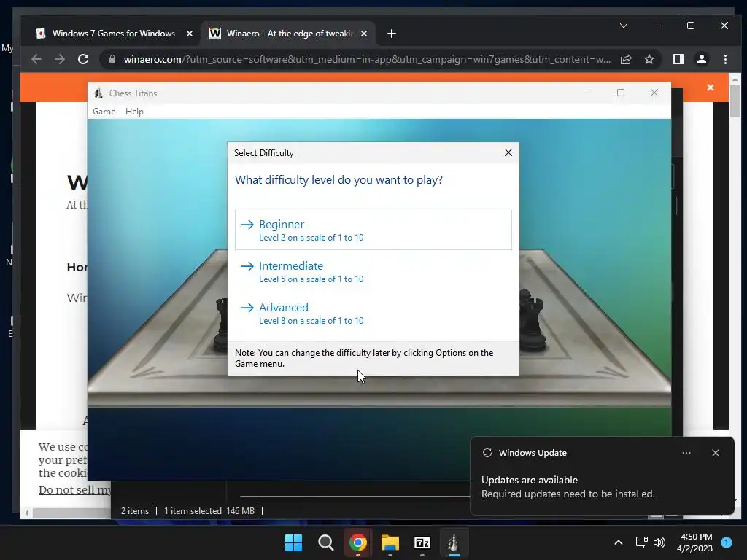
Task: Open the Game menu in Chess Titans
Action: click(x=104, y=112)
